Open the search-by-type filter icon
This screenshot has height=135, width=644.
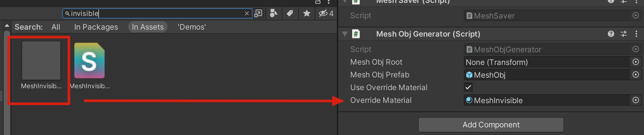click(x=273, y=13)
